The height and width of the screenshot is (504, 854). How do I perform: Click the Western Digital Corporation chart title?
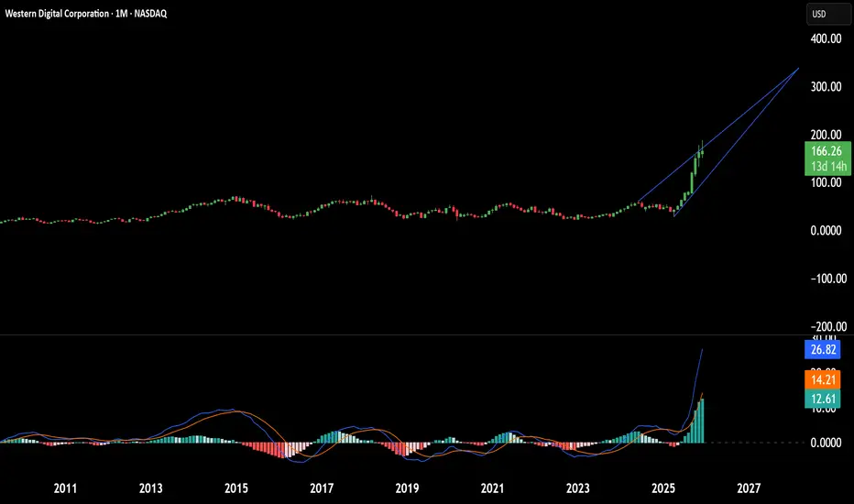86,14
